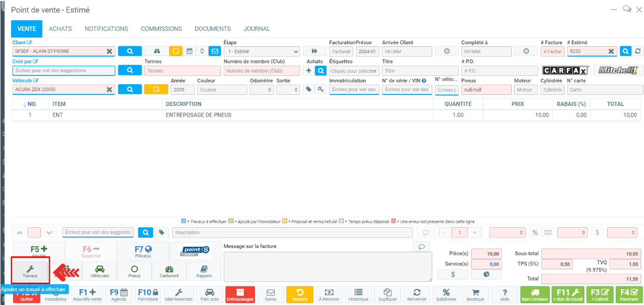Screen dimensions: 644x305
Task: Open the Carburant gauge button
Action: [x=169, y=271]
